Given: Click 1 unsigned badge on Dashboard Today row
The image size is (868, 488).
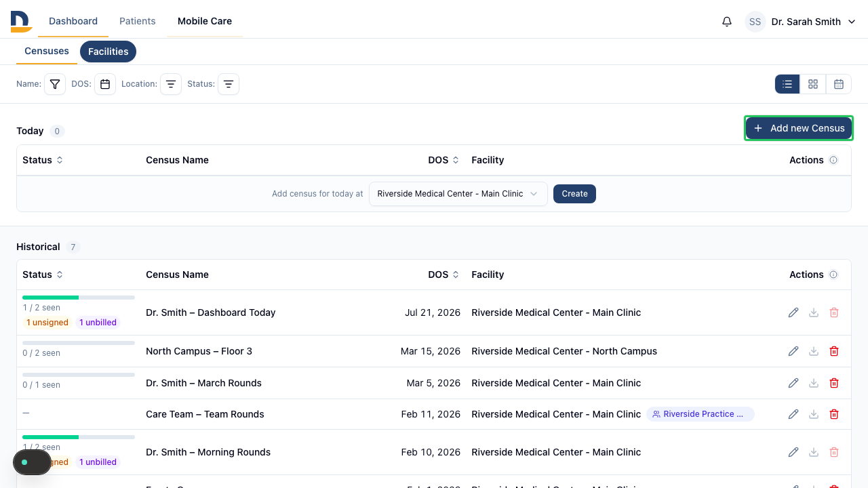Looking at the screenshot, I should coord(47,323).
